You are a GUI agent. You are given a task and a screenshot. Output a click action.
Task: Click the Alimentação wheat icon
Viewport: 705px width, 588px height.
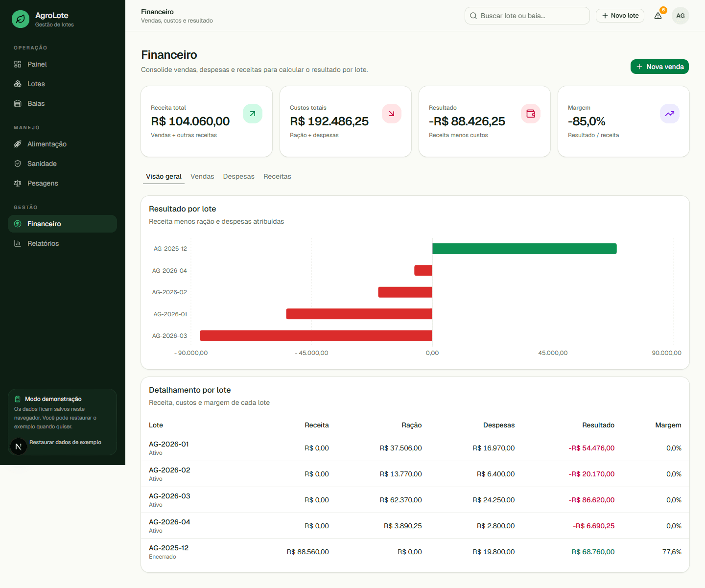pyautogui.click(x=18, y=144)
